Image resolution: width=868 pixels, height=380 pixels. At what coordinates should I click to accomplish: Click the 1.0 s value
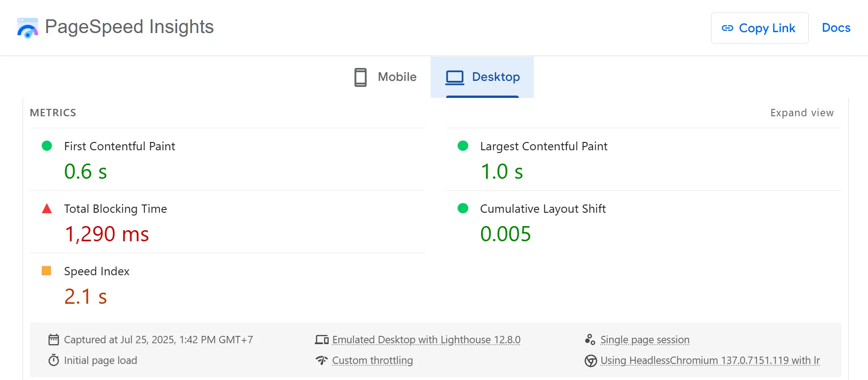[x=502, y=171]
